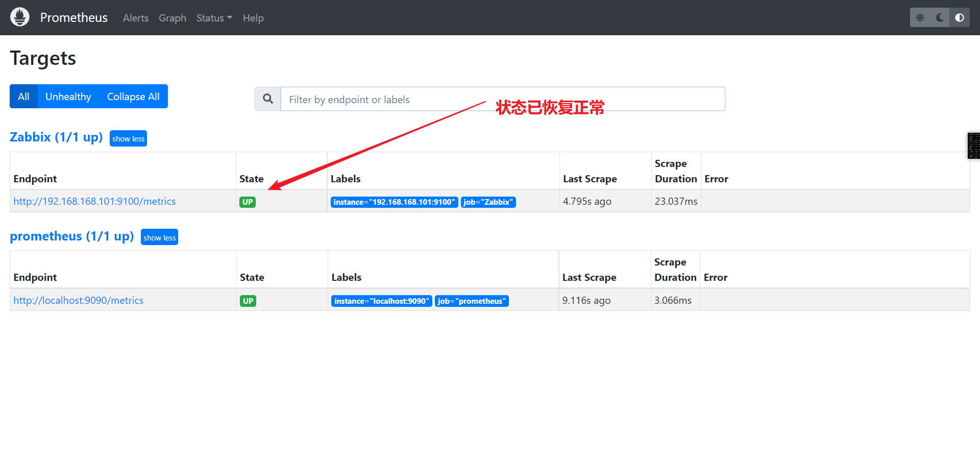This screenshot has height=458, width=980.
Task: Open the Alerts page
Action: [136, 18]
